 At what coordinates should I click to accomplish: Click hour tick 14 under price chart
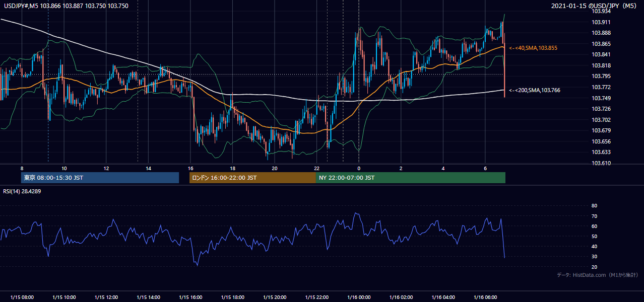[148, 168]
